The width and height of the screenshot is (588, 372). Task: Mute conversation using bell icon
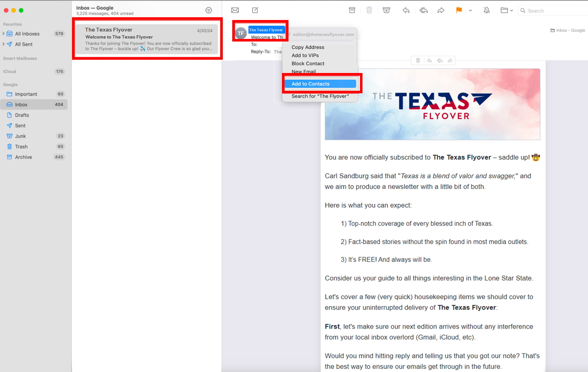(486, 10)
